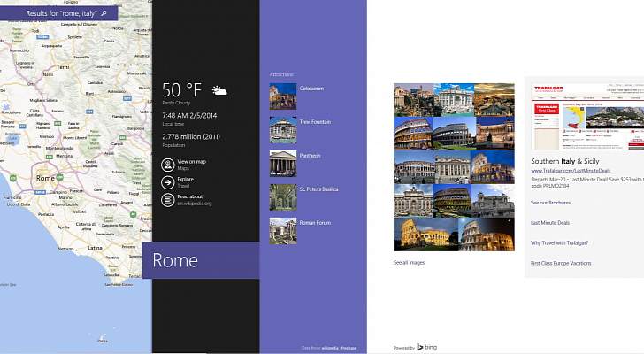Click the Explore Travel arrow icon
644x354 pixels.
pyautogui.click(x=167, y=181)
